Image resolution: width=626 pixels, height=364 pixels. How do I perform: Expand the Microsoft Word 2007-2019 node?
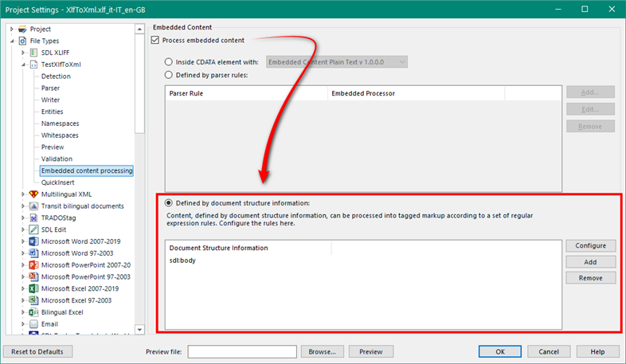(23, 241)
